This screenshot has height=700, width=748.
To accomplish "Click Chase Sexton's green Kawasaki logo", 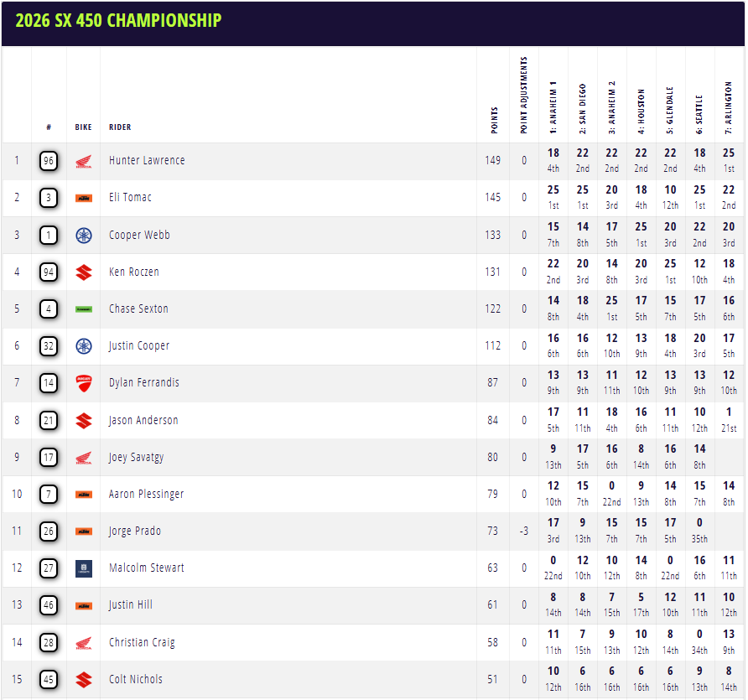I will click(83, 309).
